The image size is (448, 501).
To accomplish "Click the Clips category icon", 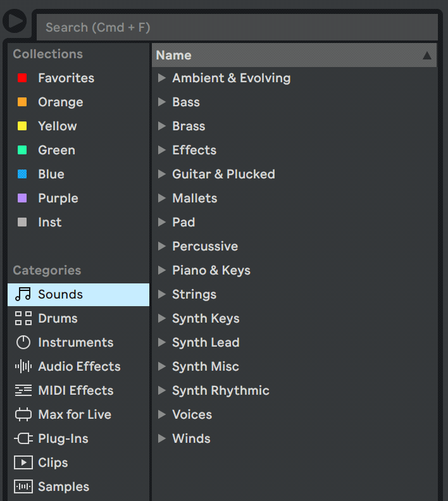I will point(23,463).
